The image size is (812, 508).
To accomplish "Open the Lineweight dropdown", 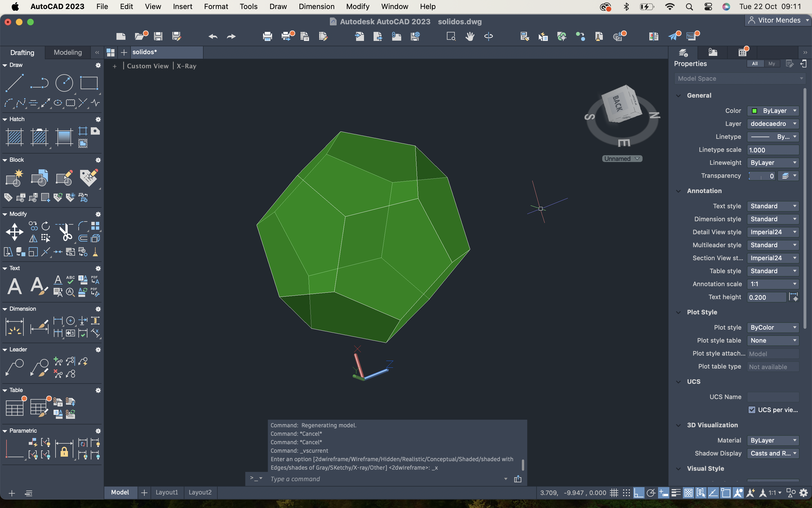I will pyautogui.click(x=773, y=163).
